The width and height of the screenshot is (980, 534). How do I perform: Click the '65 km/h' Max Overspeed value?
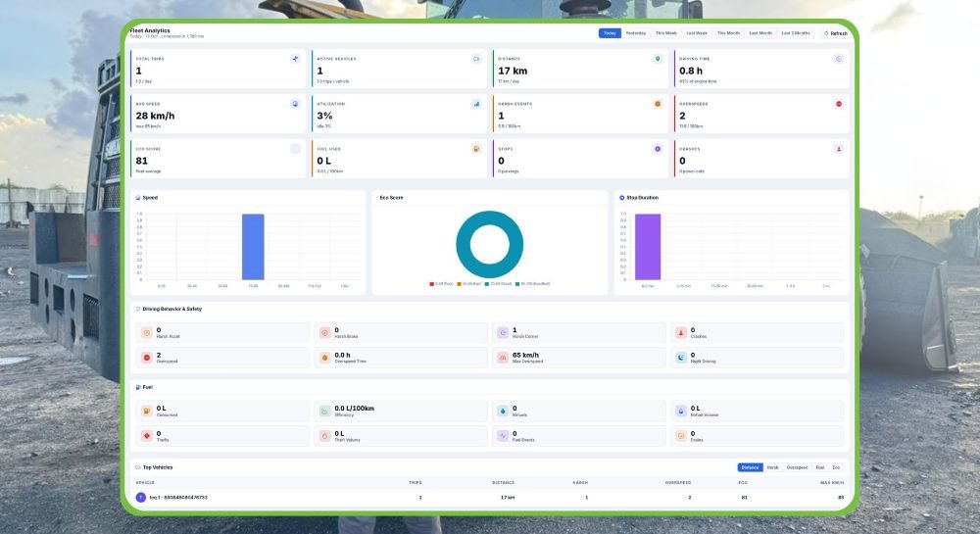coord(525,355)
